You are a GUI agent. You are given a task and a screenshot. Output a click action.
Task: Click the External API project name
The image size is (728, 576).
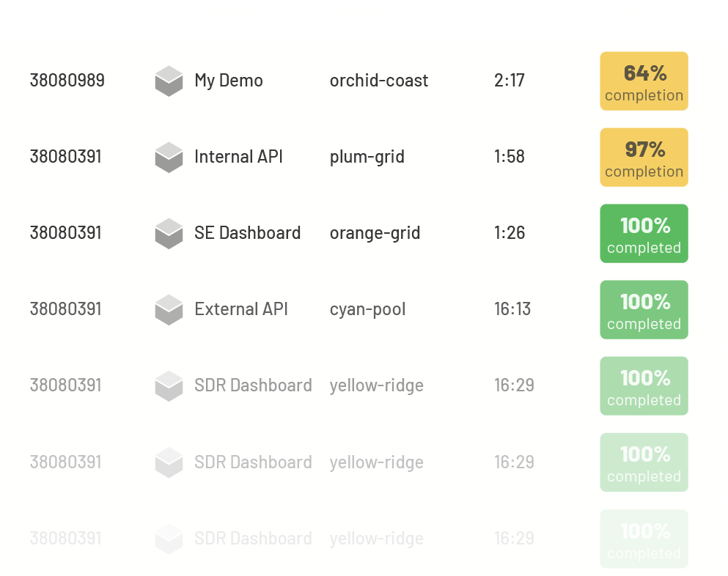point(240,309)
